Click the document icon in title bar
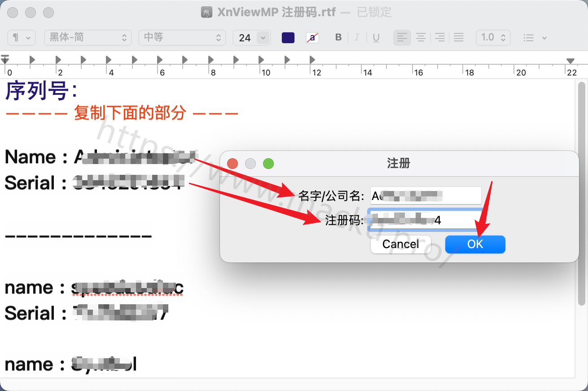 click(x=206, y=12)
